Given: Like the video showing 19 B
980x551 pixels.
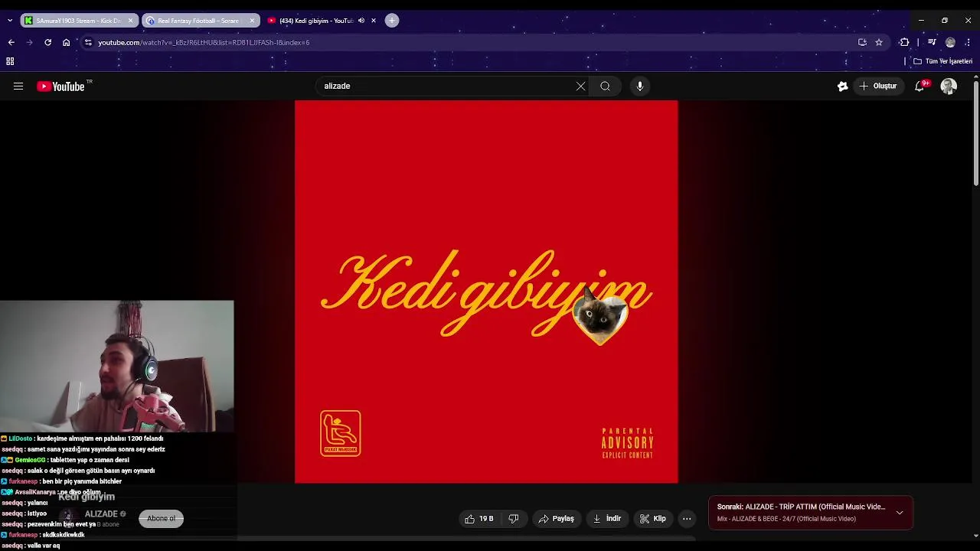Looking at the screenshot, I should 479,519.
